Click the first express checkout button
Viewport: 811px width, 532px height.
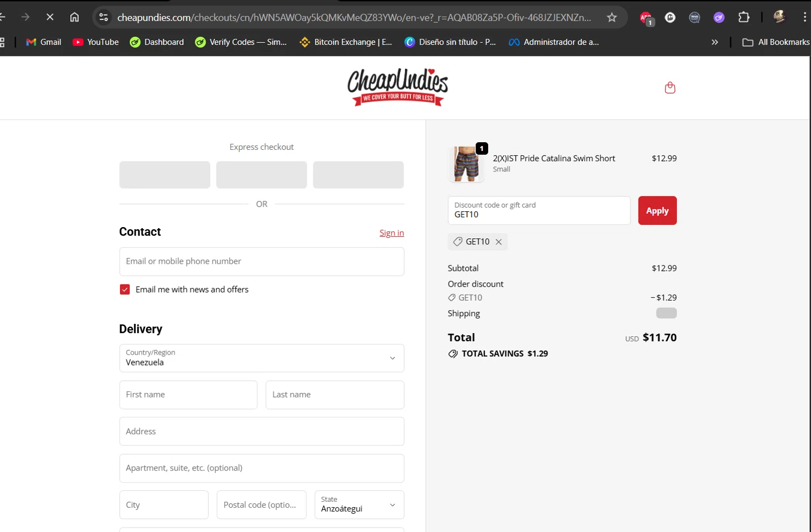click(x=165, y=175)
